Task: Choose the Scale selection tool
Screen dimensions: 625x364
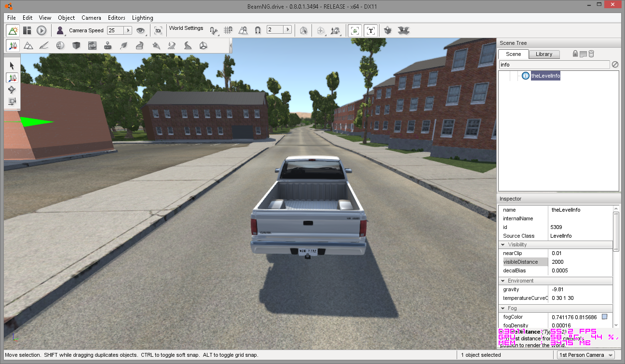Action: pyautogui.click(x=12, y=101)
